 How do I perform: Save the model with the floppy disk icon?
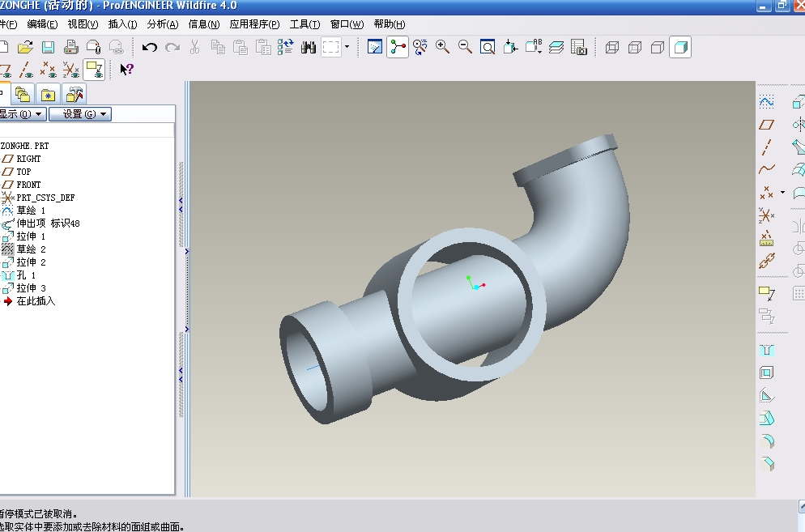click(x=49, y=48)
